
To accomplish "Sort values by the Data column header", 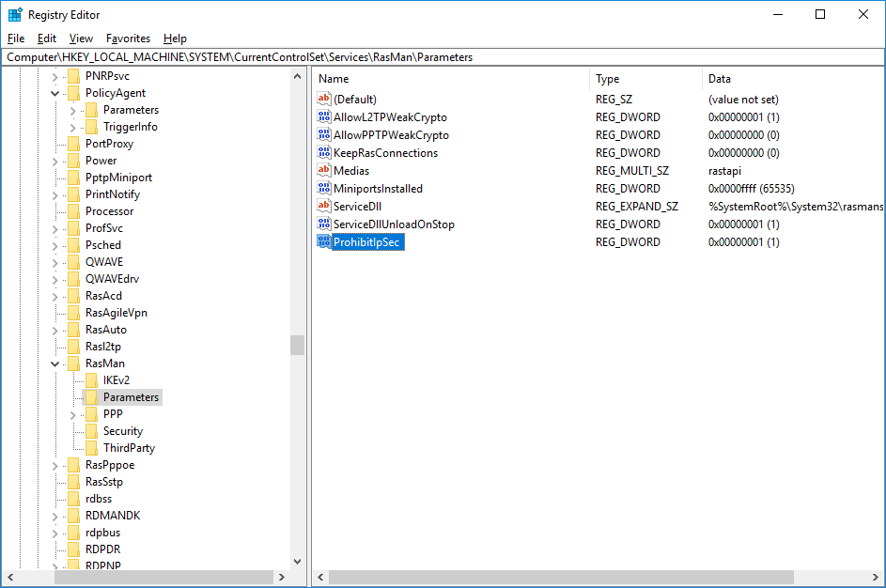I will pos(793,79).
